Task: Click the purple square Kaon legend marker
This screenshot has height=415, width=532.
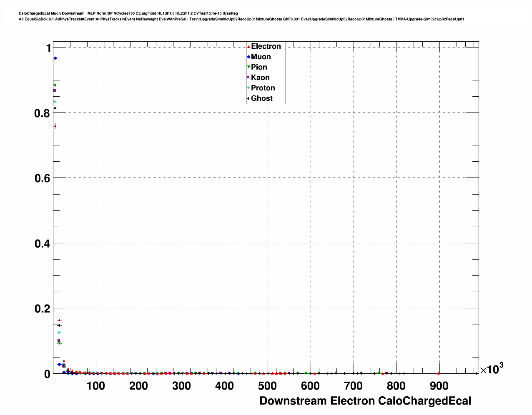Action: [248, 77]
